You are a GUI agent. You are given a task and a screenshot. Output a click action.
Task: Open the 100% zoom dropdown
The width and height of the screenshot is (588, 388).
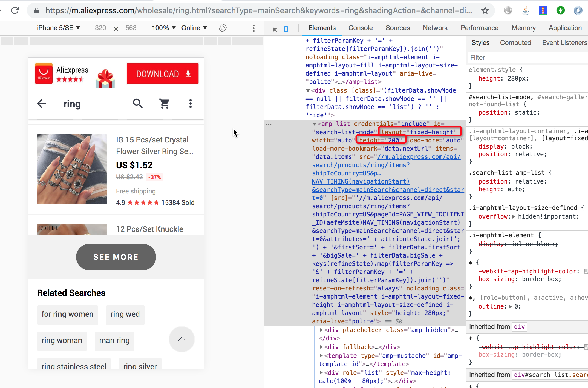[163, 28]
